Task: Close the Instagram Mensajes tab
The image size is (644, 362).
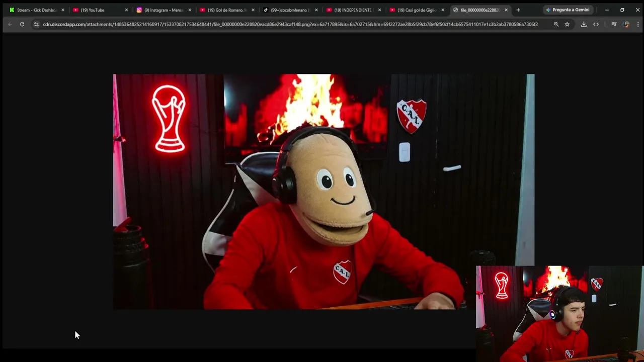Action: click(190, 10)
